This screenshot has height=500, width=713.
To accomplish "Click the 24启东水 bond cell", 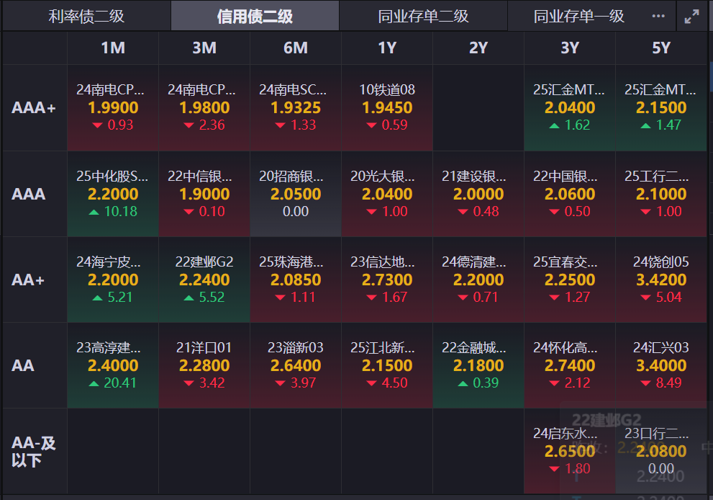I will click(x=570, y=450).
